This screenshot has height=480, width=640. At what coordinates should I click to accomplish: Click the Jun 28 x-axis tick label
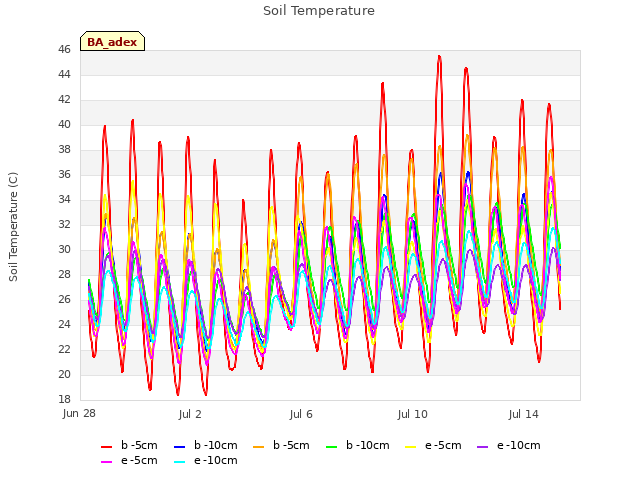click(x=79, y=413)
